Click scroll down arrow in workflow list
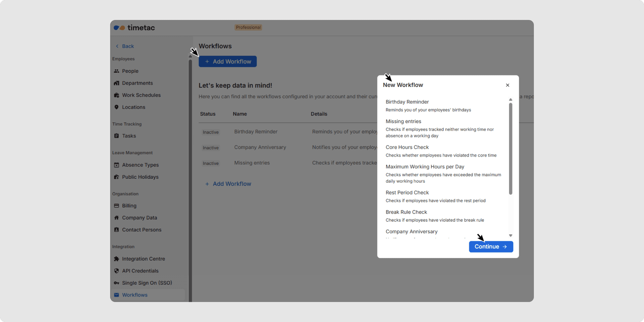Screen dimensions: 644x322 (511, 236)
